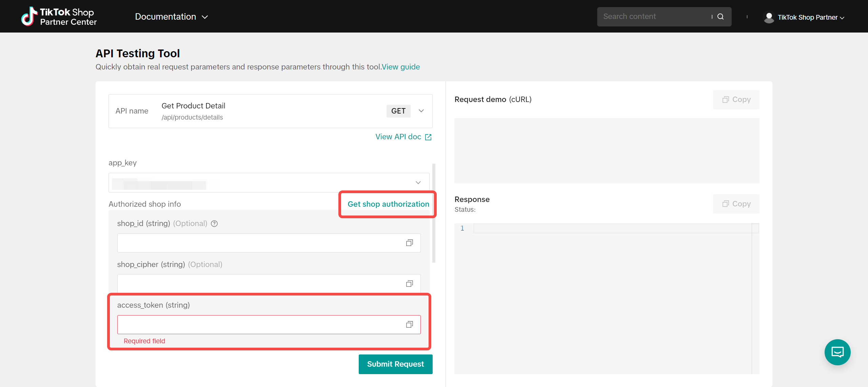Screen dimensions: 868x387
Task: Copy the Request demo cURL
Action: pos(736,100)
